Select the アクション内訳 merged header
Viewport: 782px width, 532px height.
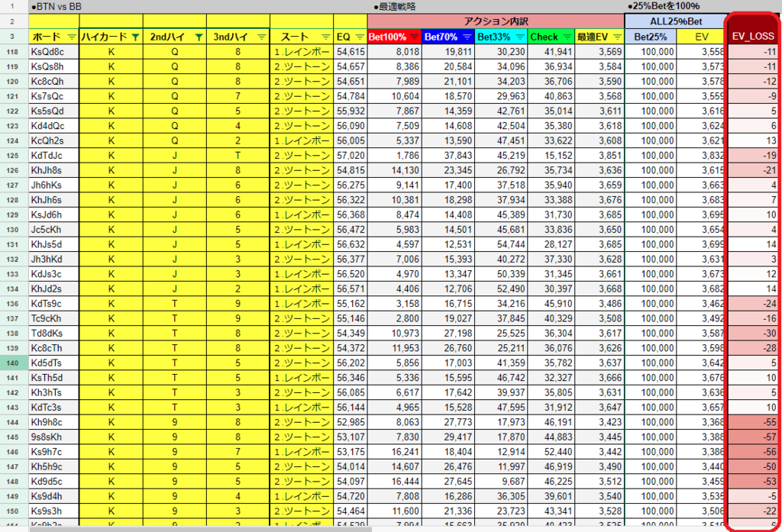pos(496,21)
